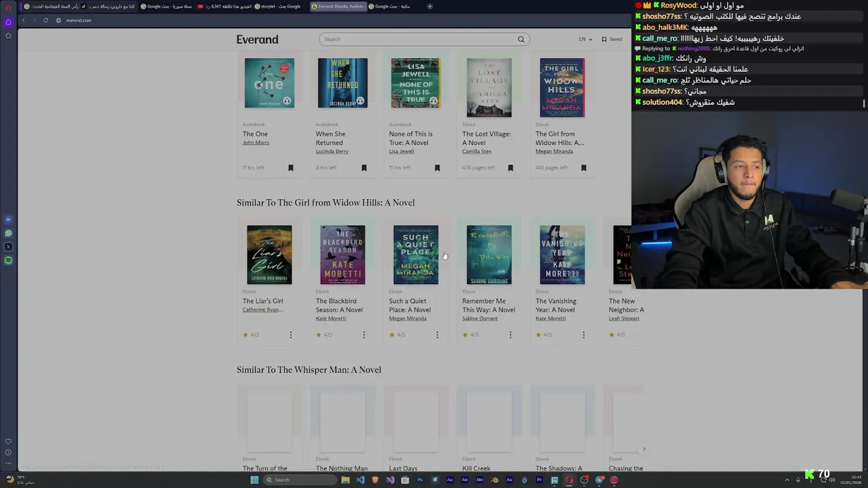Open File Explorer from the taskbar
Image resolution: width=868 pixels, height=488 pixels.
tap(345, 480)
